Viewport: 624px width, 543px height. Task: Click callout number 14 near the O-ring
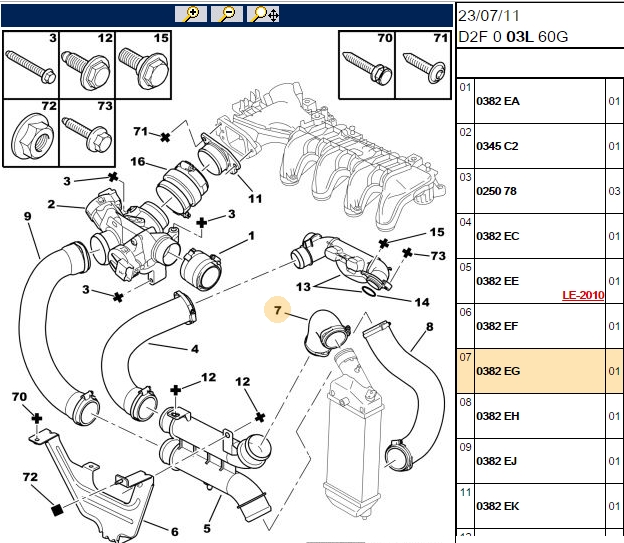[422, 303]
